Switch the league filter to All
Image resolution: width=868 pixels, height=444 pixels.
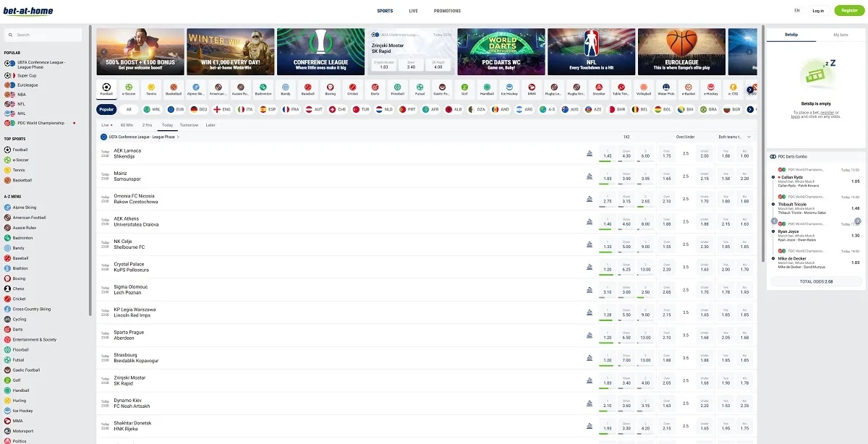[x=129, y=109]
